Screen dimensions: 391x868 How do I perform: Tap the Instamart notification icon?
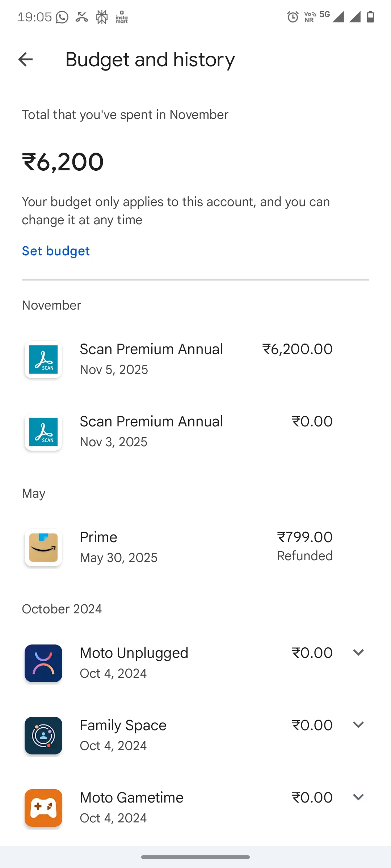pos(122,17)
